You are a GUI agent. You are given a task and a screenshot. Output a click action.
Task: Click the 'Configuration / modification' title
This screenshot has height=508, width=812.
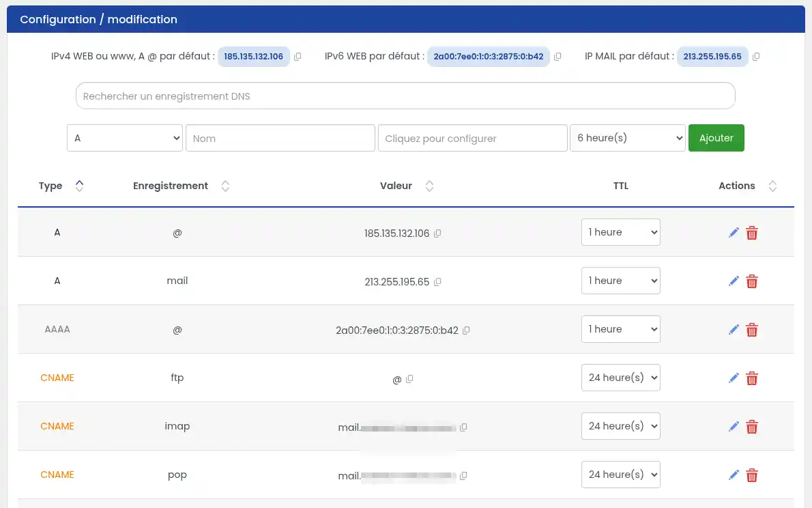click(x=98, y=19)
